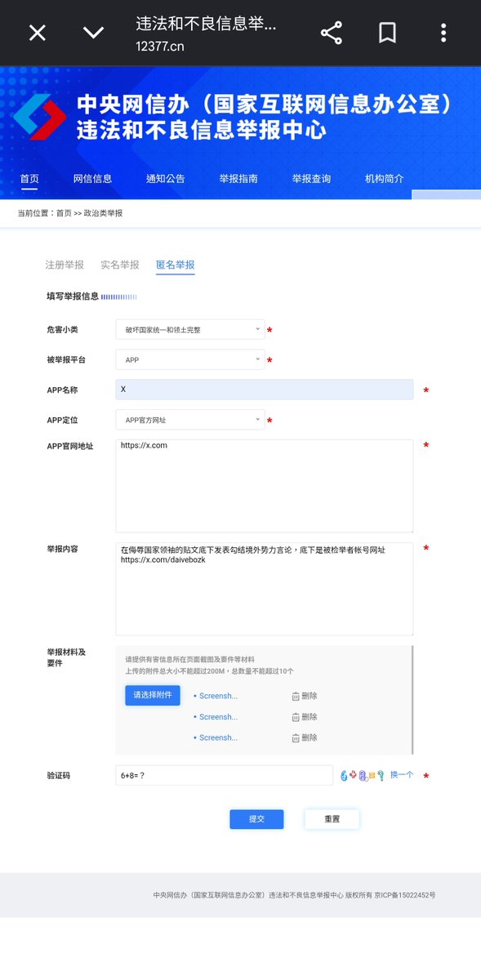
Task: Click the 填写举报信息 section heading
Action: pyautogui.click(x=73, y=296)
